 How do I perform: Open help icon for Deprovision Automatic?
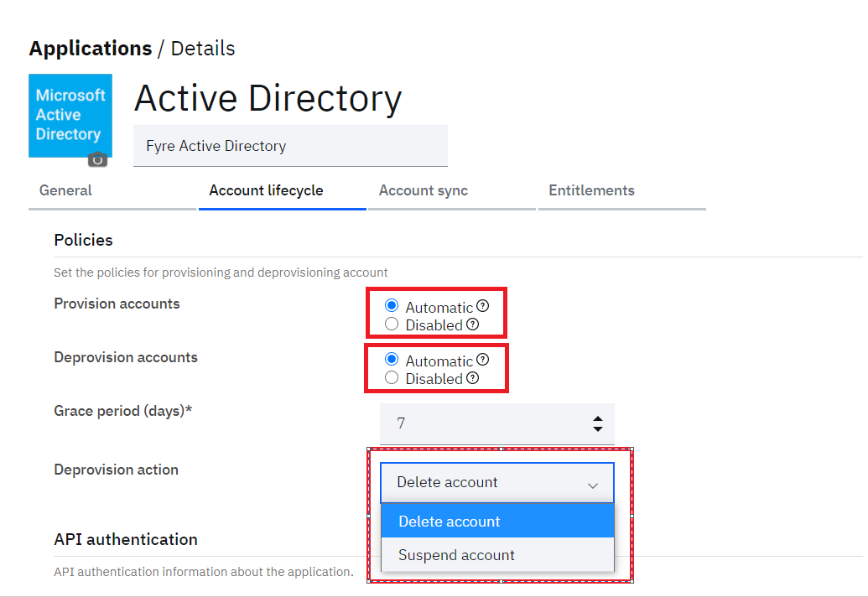[x=483, y=360]
